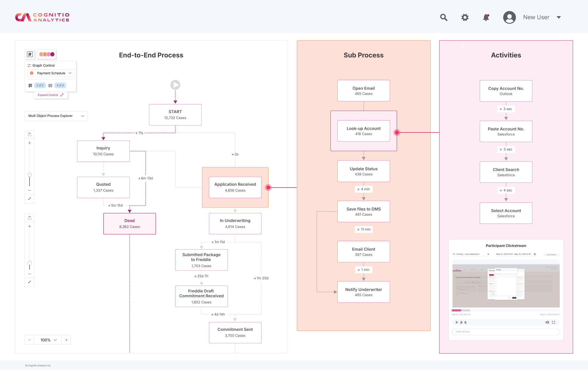Expand Multi Object Process Explorer dropdown

[56, 116]
